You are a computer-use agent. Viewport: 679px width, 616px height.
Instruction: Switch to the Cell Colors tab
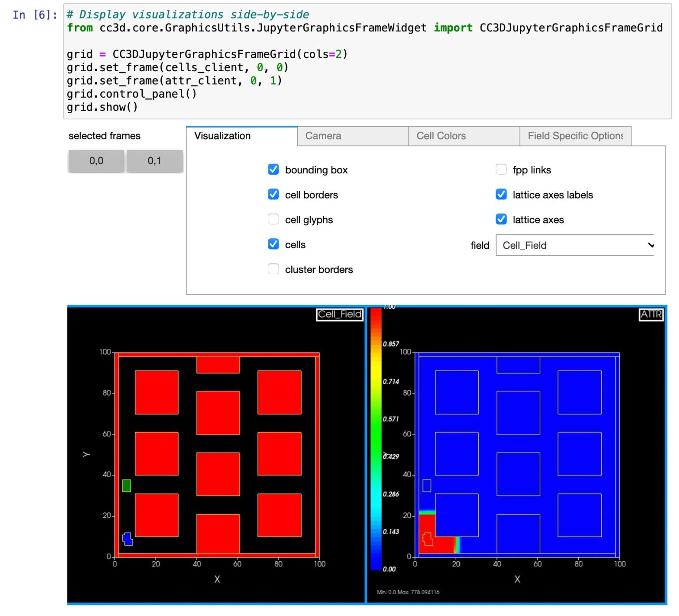440,136
